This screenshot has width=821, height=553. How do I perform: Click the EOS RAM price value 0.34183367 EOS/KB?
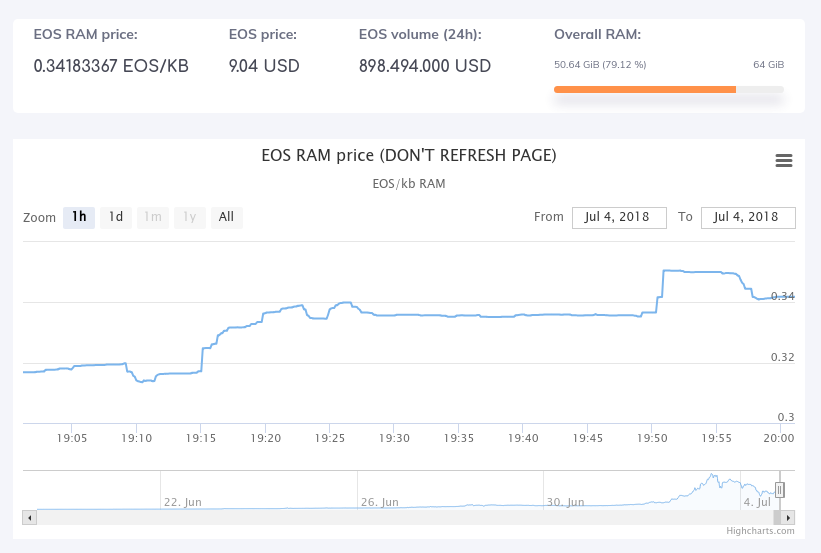[x=111, y=66]
